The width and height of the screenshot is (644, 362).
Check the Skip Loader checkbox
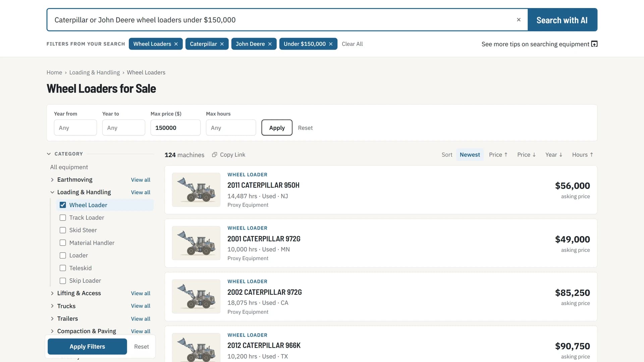[63, 281]
